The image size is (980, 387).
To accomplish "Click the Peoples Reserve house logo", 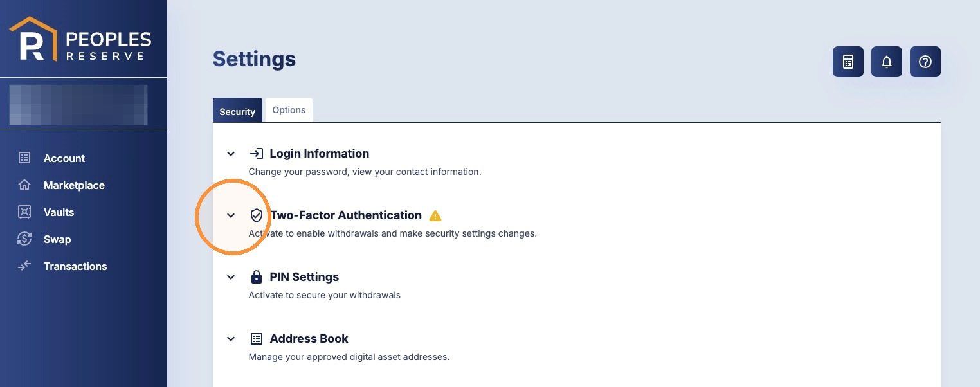I will (33, 39).
